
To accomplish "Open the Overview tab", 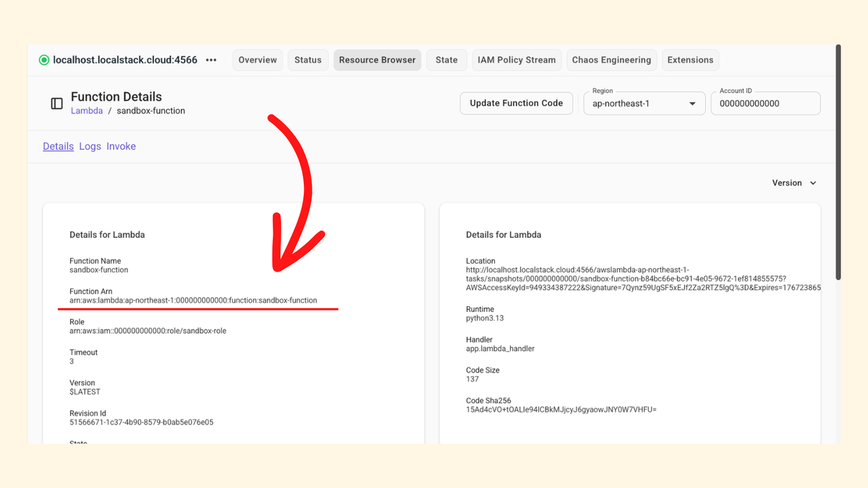I will (258, 60).
